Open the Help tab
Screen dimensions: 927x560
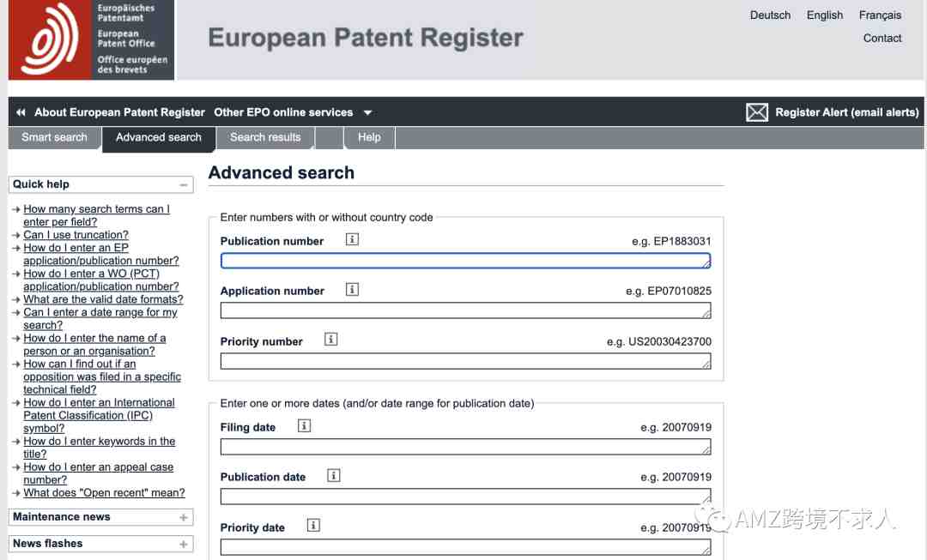[369, 137]
